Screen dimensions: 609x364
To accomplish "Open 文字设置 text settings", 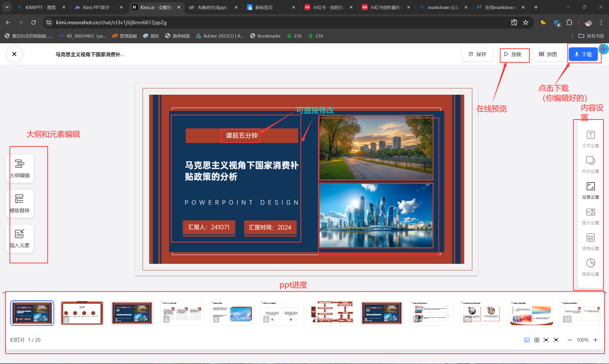I will coord(590,139).
